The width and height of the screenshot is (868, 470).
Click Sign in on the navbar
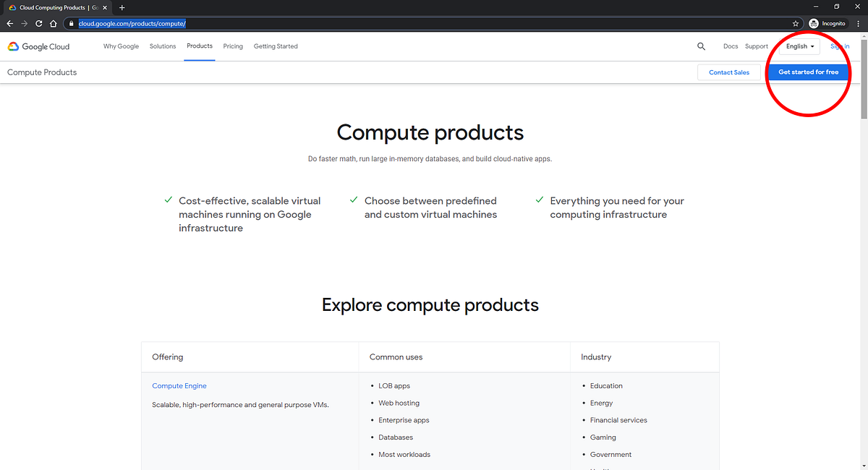point(838,46)
